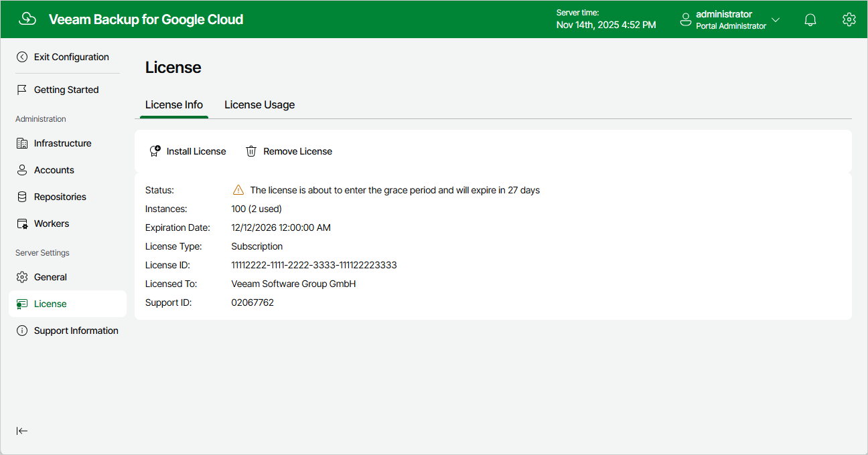Click the server time Nov 14th, 2025

(x=606, y=25)
